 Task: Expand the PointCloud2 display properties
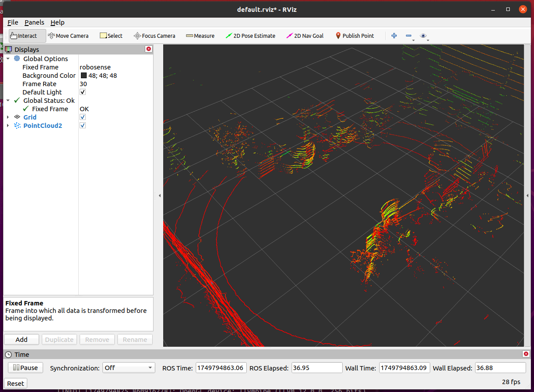(x=8, y=125)
